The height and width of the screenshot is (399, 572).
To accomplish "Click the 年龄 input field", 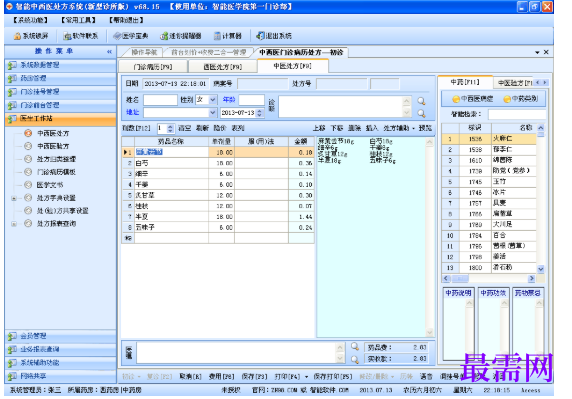I will click(251, 100).
